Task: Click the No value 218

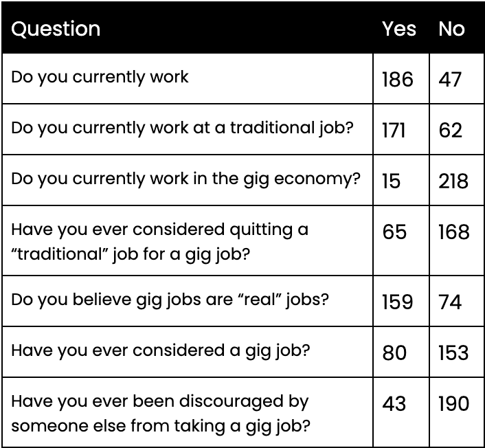Action: [453, 181]
